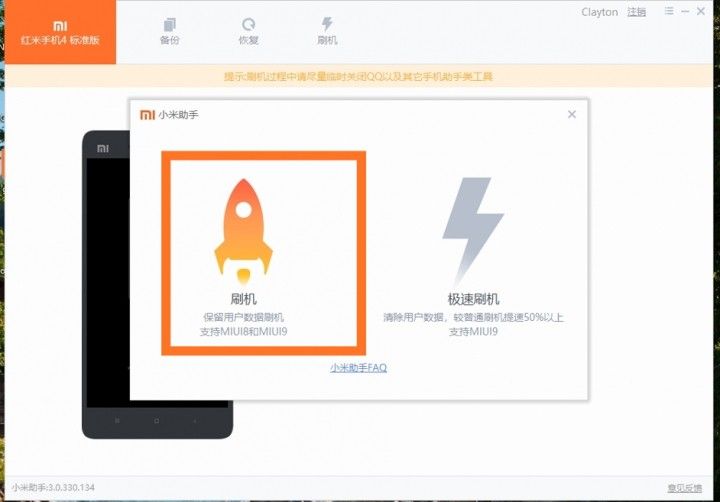The image size is (720, 502).
Task: Close the 小米助手 dialog
Action: point(572,114)
